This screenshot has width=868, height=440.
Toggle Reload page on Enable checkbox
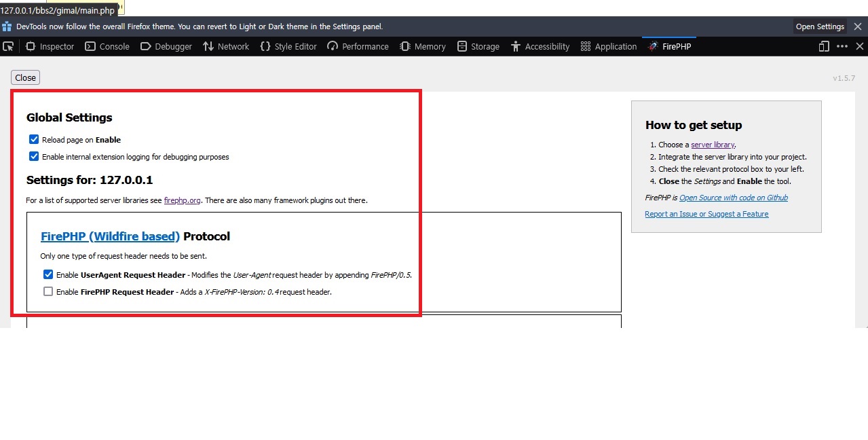34,139
